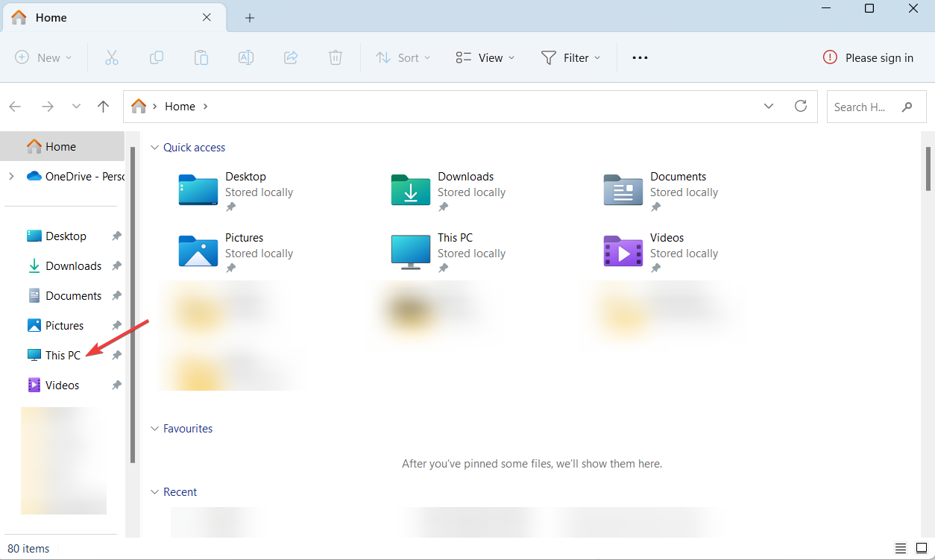Open the Sort dropdown menu
The height and width of the screenshot is (560, 935).
coord(403,57)
